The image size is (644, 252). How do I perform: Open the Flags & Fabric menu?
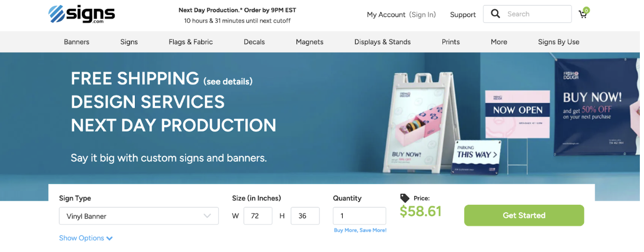click(190, 42)
